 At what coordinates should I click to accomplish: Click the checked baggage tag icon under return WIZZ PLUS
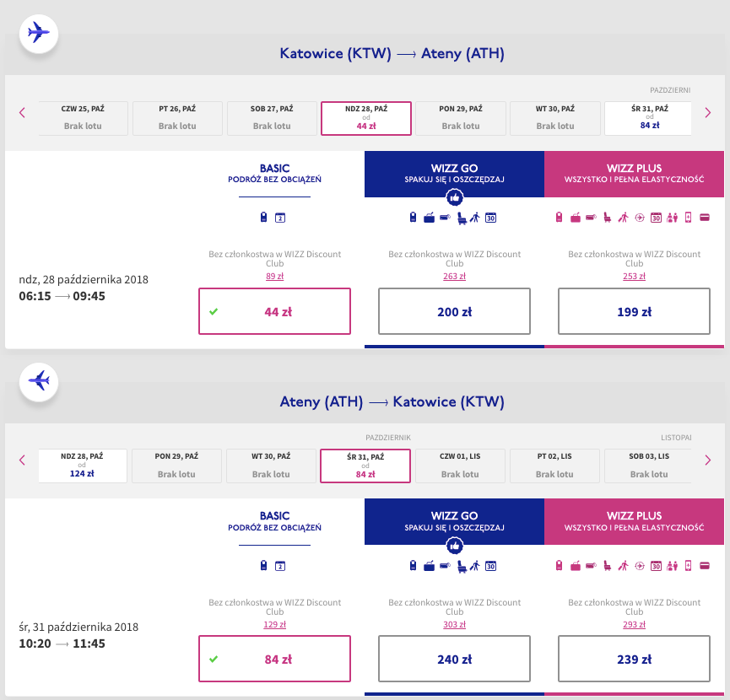pyautogui.click(x=591, y=565)
